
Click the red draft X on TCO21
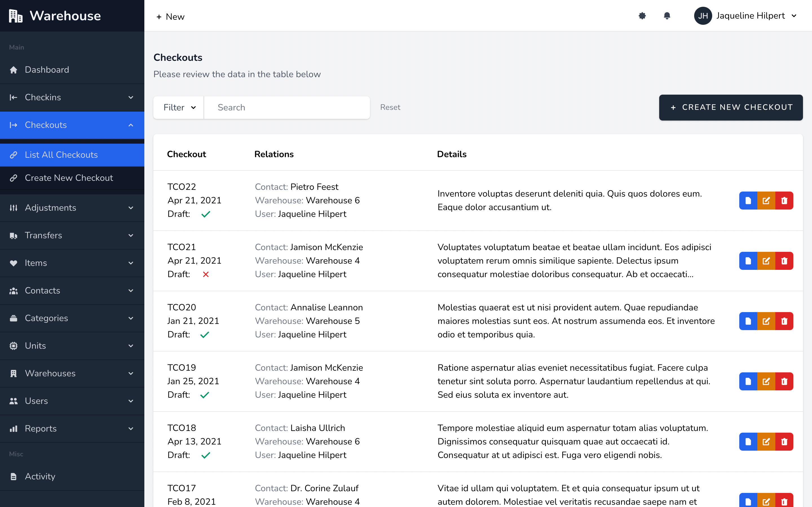pos(206,274)
